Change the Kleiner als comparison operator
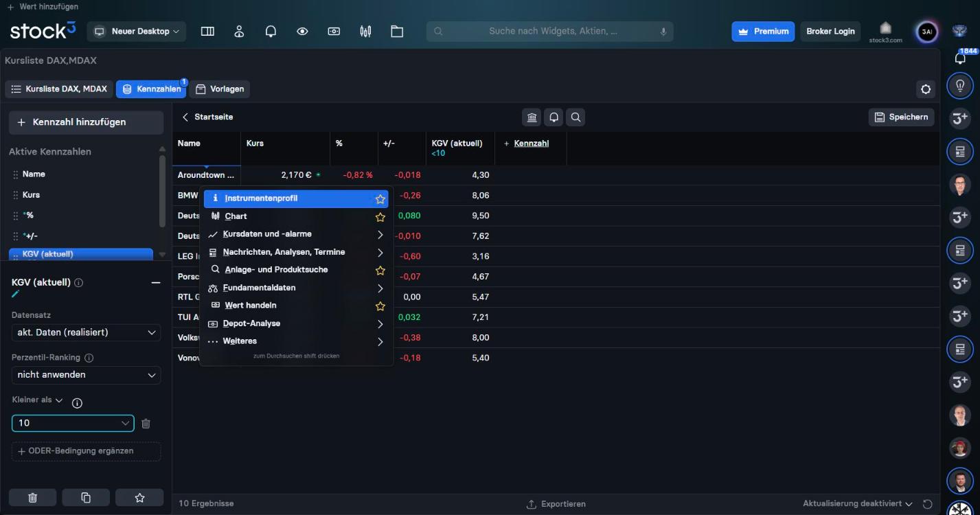The height and width of the screenshot is (515, 980). pos(37,400)
